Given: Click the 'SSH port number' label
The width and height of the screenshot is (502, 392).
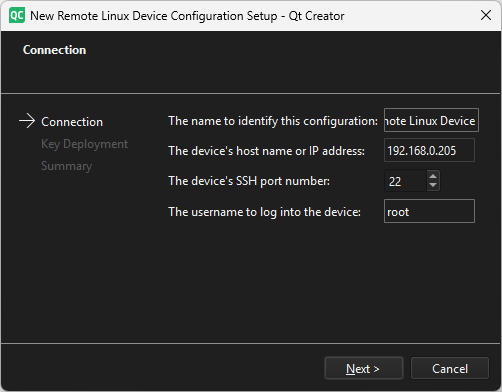Looking at the screenshot, I should click(x=249, y=181).
